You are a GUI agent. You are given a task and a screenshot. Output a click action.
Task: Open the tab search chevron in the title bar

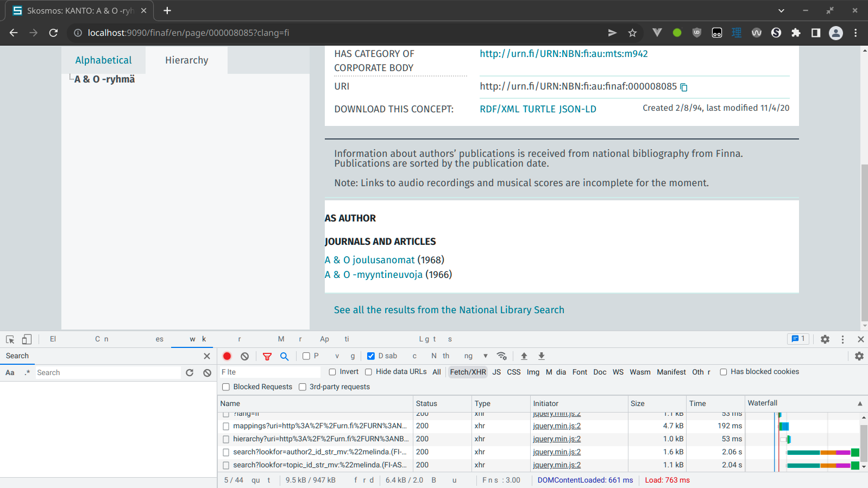click(781, 10)
